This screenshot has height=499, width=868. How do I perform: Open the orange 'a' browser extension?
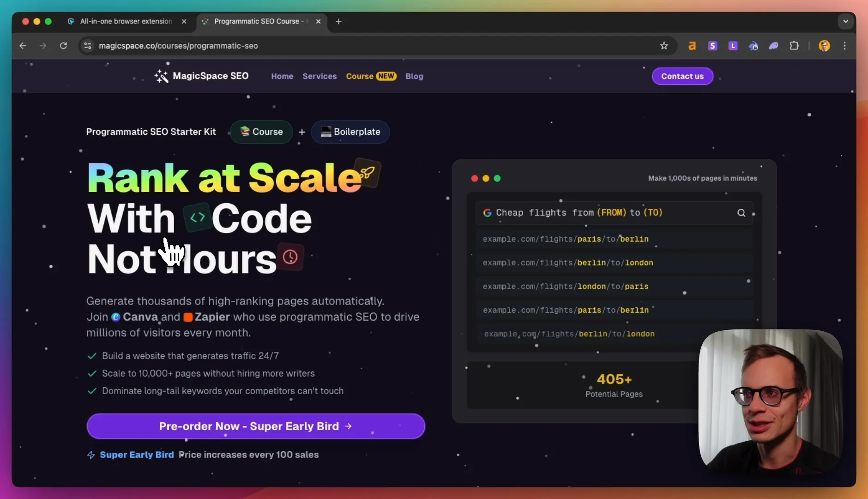pyautogui.click(x=692, y=46)
